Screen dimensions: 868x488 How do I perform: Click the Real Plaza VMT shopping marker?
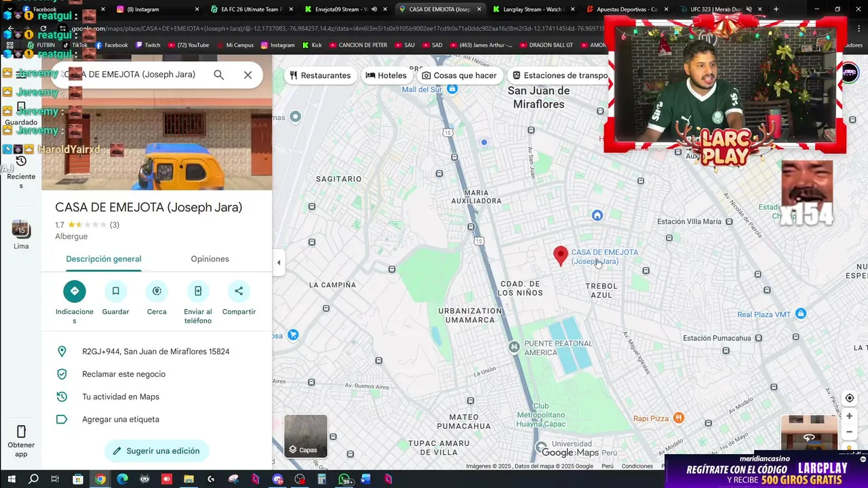tap(801, 314)
